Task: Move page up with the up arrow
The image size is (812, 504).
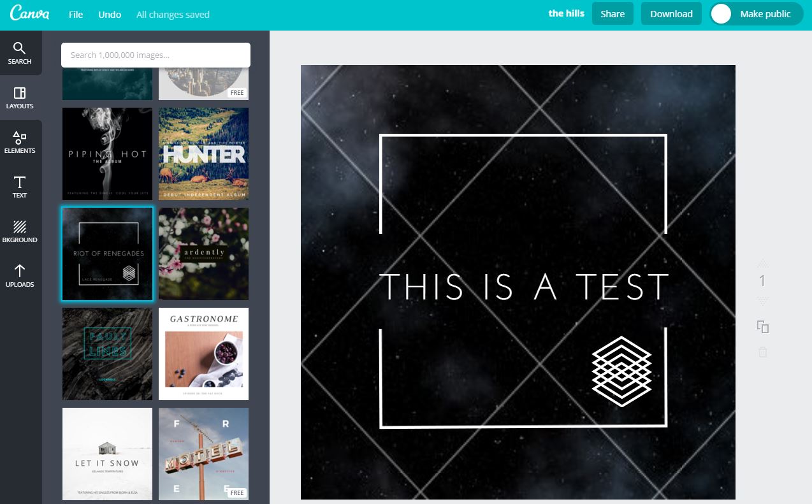Action: click(763, 263)
